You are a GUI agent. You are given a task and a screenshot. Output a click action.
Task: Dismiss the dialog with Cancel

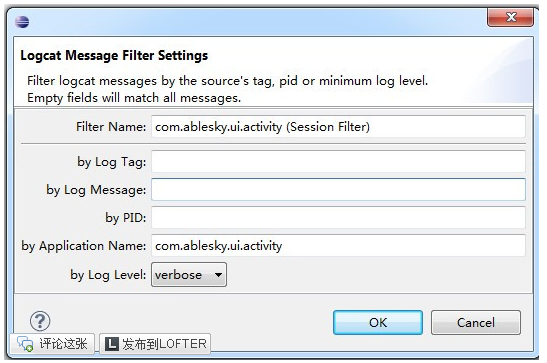(476, 323)
